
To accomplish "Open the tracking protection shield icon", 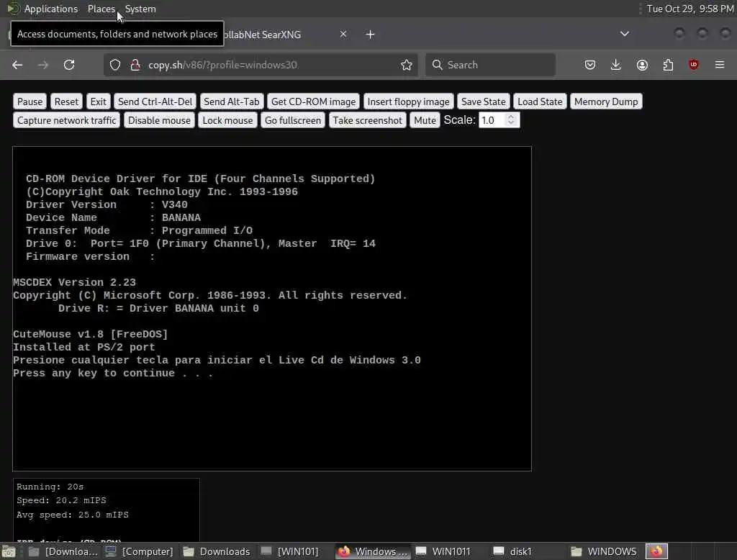I will coord(115,65).
